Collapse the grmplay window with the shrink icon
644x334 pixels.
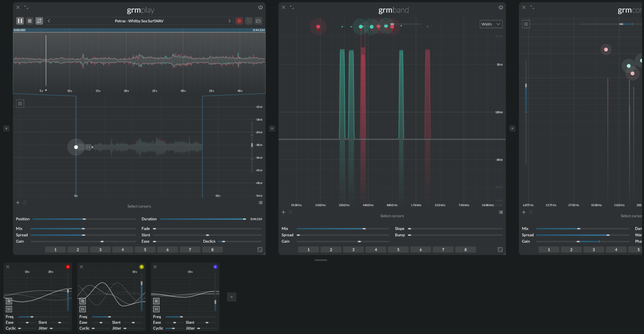click(26, 7)
